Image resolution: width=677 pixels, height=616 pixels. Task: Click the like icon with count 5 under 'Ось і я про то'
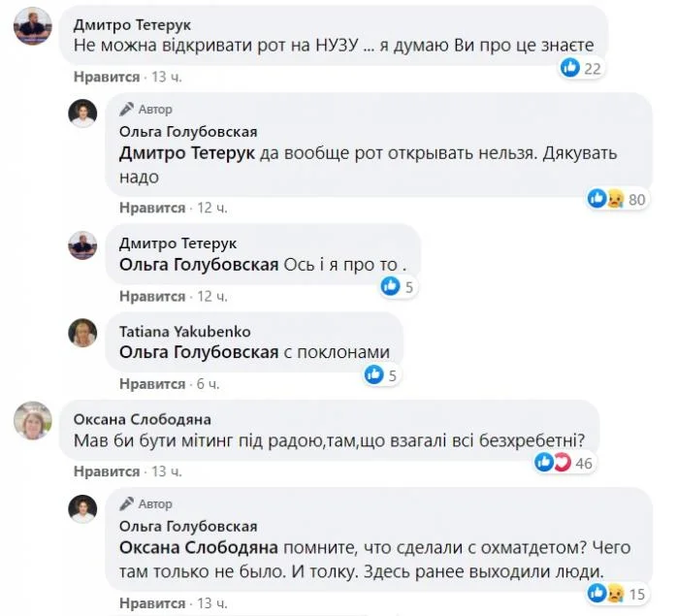point(390,286)
